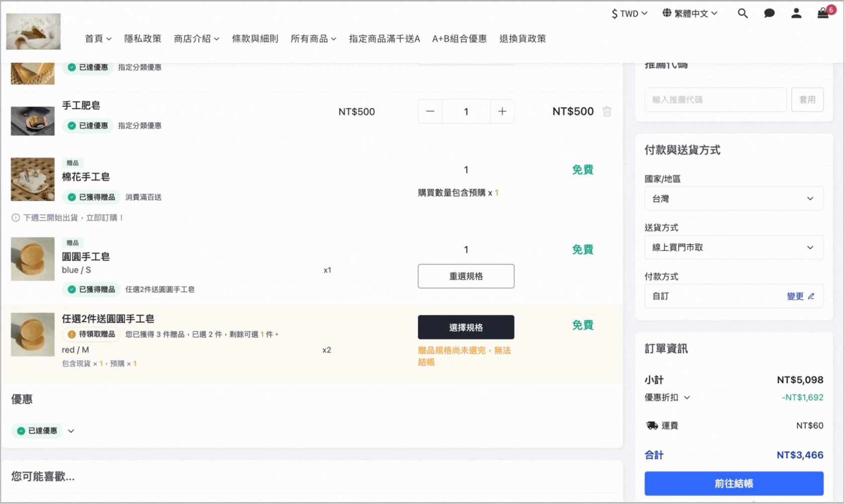The height and width of the screenshot is (504, 845).
Task: Click the info icon before 下週三開始出貨
Action: (x=16, y=218)
